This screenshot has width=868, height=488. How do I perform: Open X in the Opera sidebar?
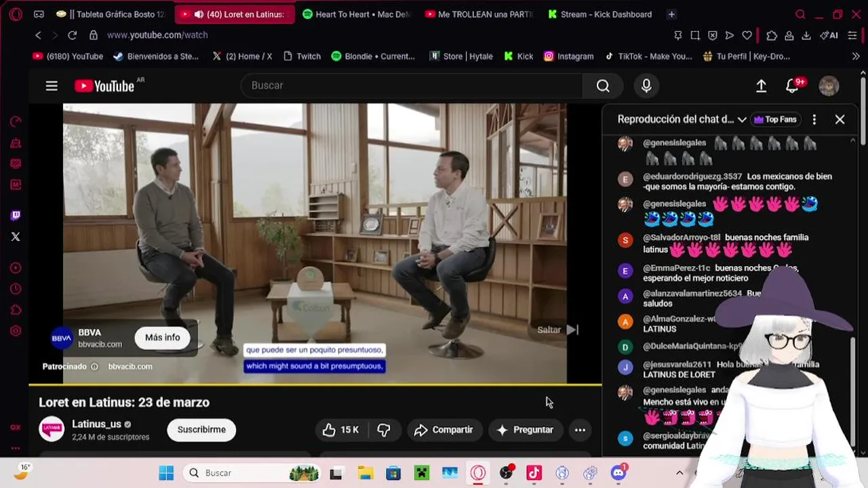point(16,237)
